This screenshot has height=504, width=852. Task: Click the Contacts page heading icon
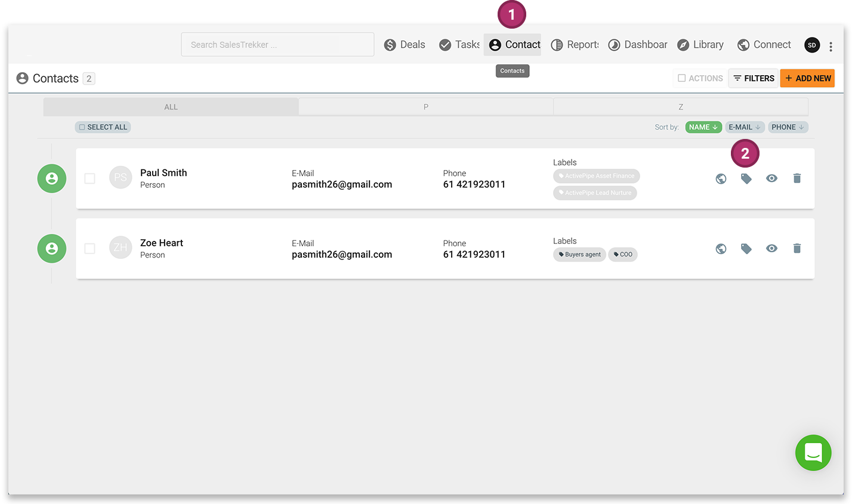(23, 78)
